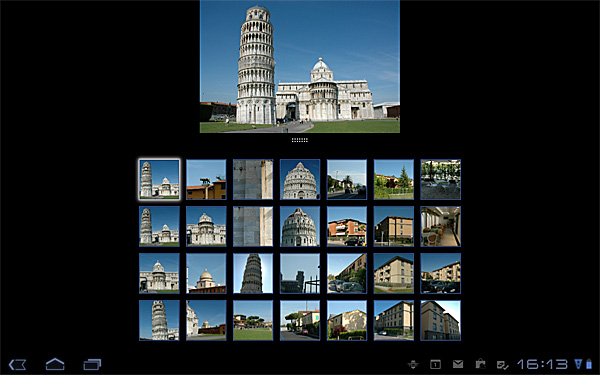Select the Baptistery dome thumbnail in top row

coord(300,179)
